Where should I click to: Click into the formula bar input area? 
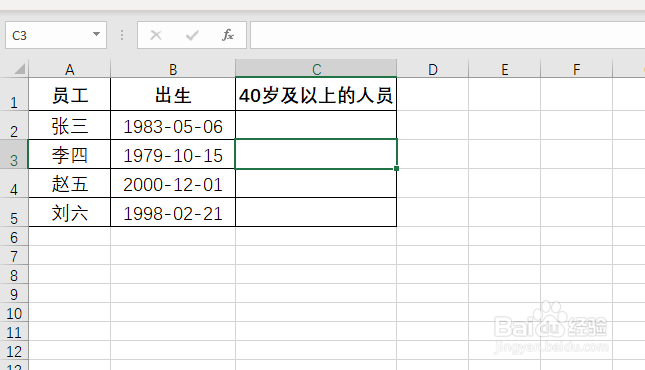[x=448, y=35]
